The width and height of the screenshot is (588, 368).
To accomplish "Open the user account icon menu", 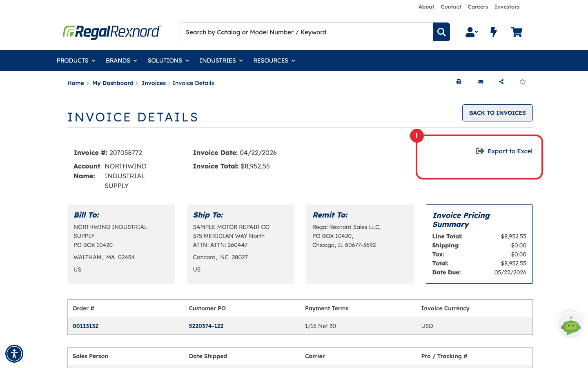I will tap(472, 32).
